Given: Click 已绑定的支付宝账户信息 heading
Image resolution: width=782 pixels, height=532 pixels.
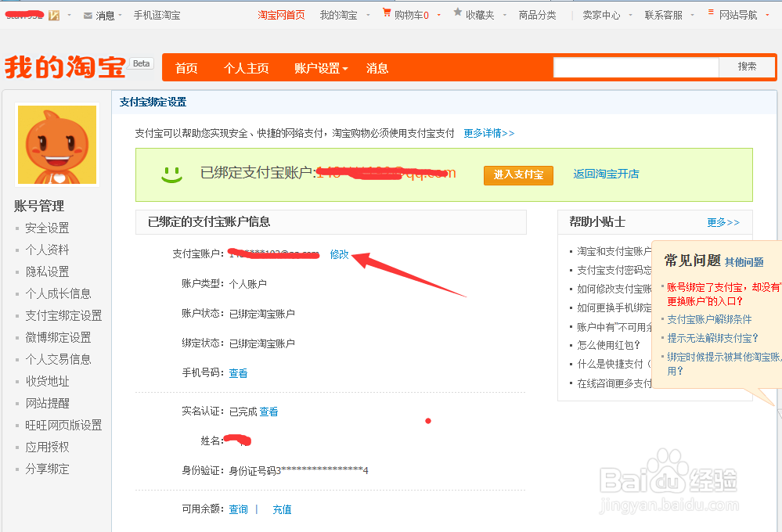Looking at the screenshot, I should [209, 222].
